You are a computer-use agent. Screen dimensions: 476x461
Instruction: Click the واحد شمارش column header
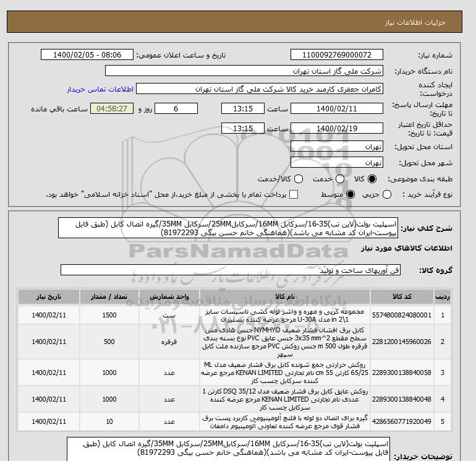169,296
